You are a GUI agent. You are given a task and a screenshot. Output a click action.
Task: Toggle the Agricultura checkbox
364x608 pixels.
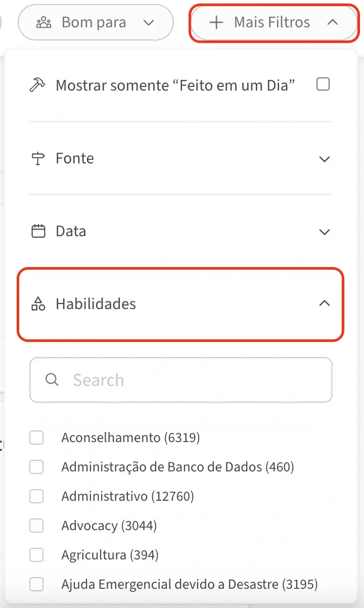pyautogui.click(x=36, y=555)
